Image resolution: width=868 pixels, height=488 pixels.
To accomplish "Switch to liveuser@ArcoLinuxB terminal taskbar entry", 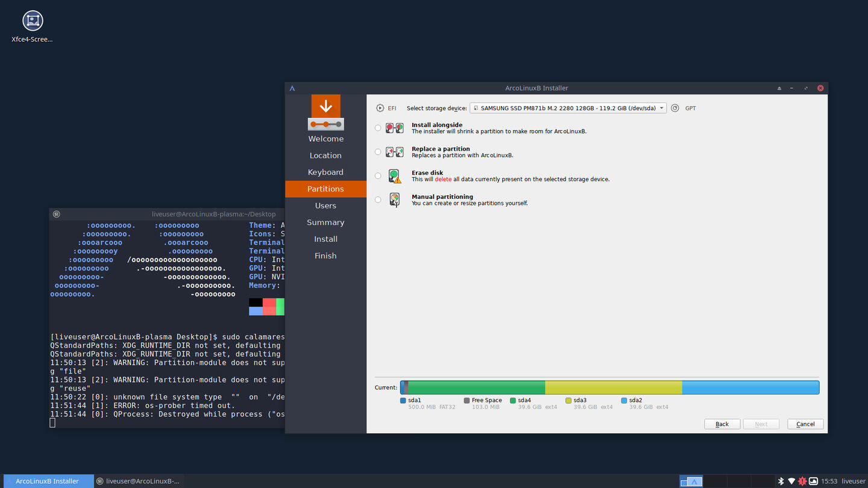I will [x=139, y=481].
